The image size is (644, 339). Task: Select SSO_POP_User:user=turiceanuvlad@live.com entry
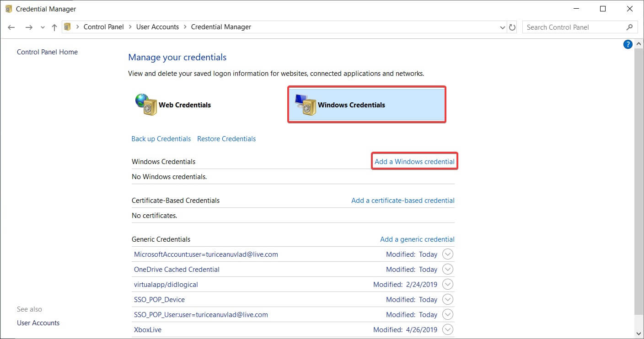pyautogui.click(x=201, y=315)
